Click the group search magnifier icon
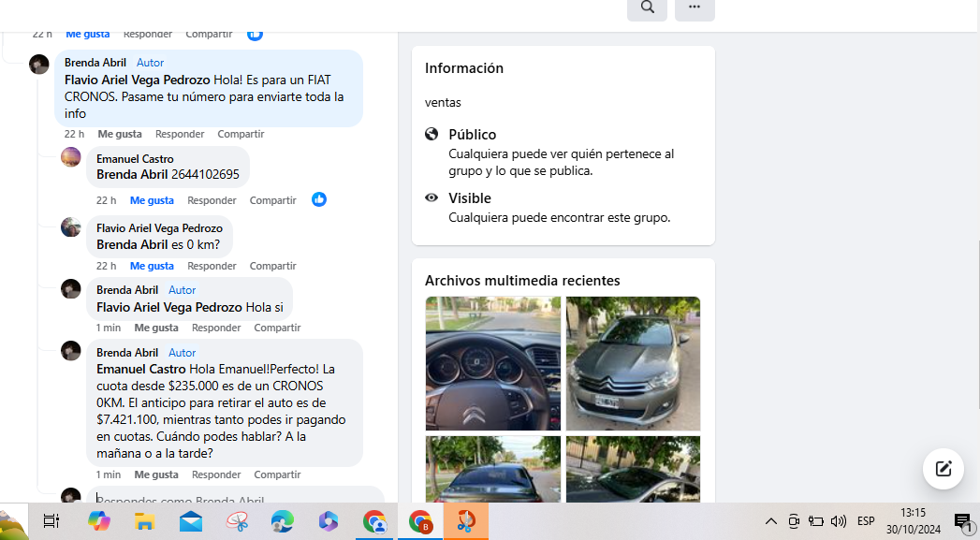980x540 pixels. (x=647, y=7)
